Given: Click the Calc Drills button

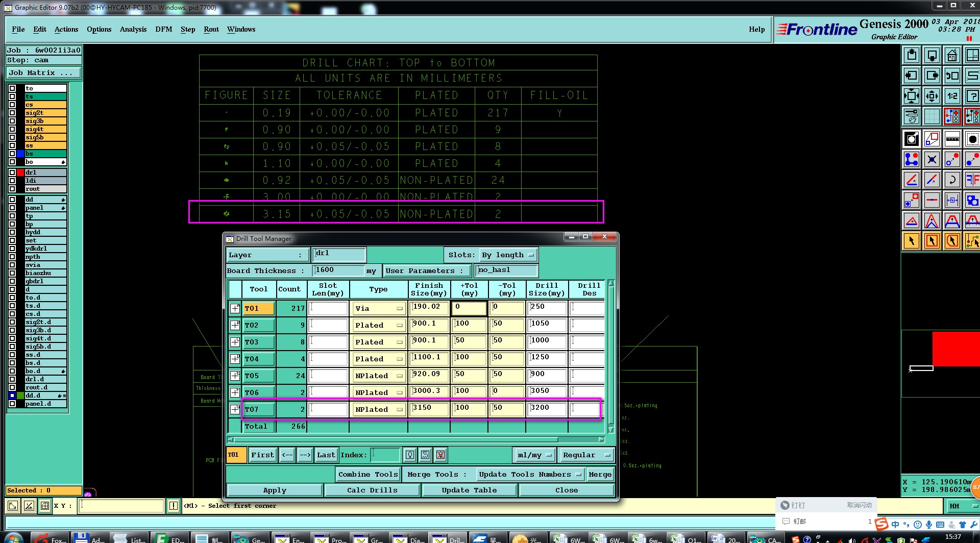Looking at the screenshot, I should [372, 490].
